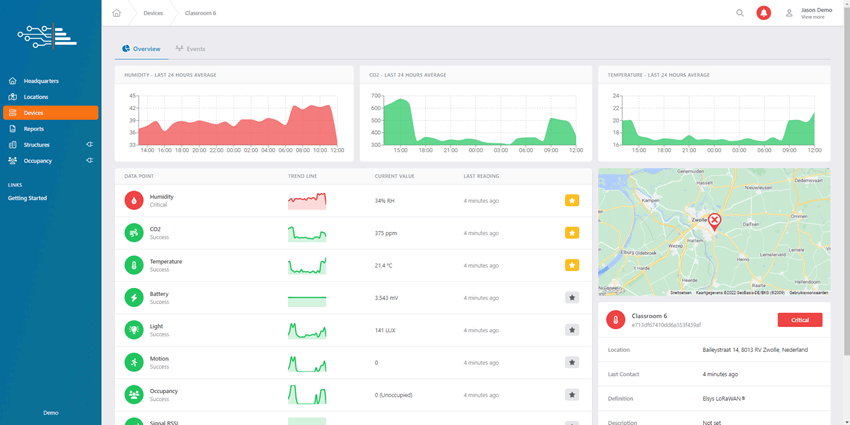
Task: Favorite the Motion data point star
Action: (x=572, y=362)
